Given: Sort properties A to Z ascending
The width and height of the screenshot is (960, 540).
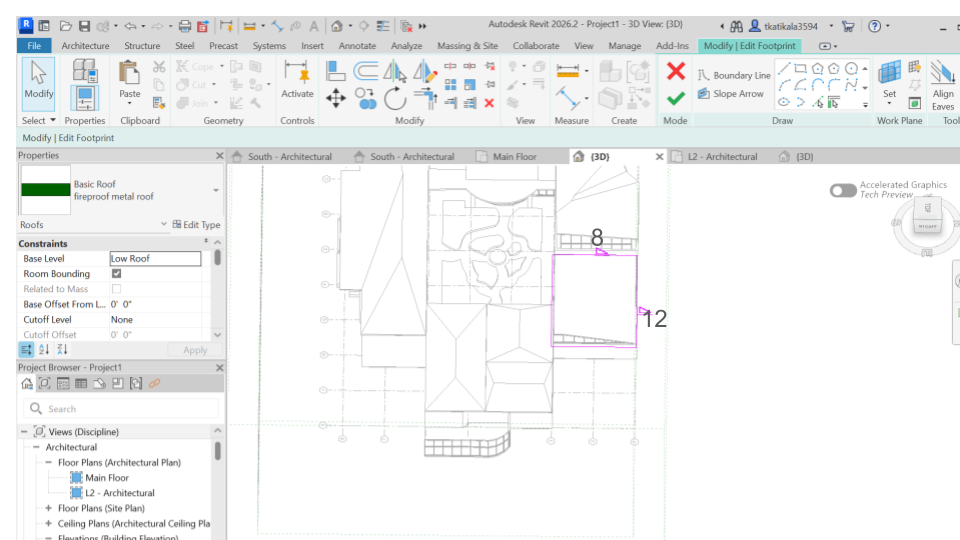Looking at the screenshot, I should pyautogui.click(x=44, y=350).
